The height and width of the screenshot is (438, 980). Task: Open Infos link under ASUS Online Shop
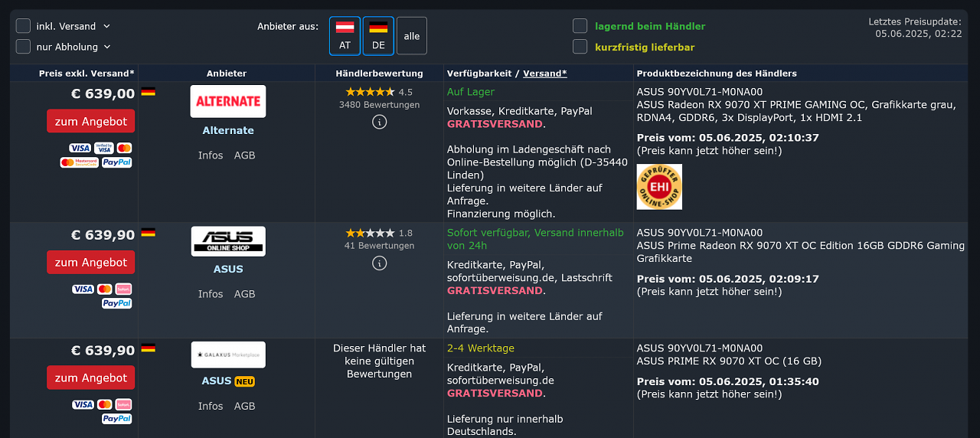(x=211, y=294)
